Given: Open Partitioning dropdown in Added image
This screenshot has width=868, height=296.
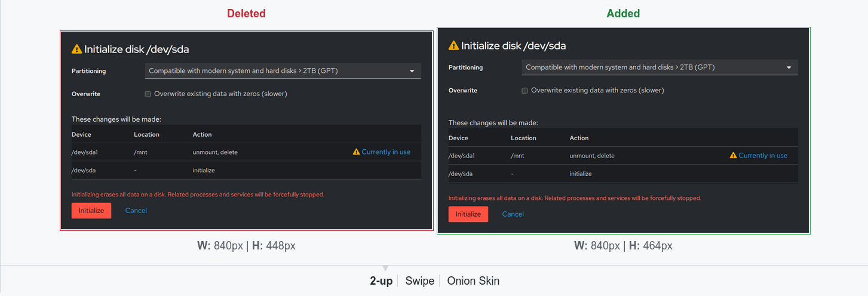Looking at the screenshot, I should point(660,67).
